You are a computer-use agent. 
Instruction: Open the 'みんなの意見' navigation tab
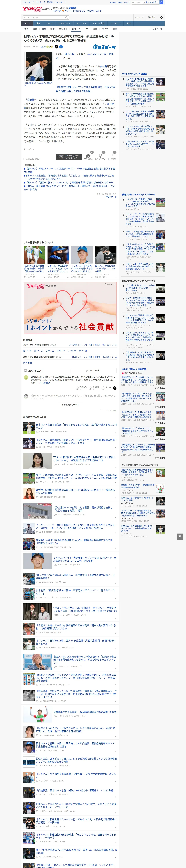click(98, 24)
